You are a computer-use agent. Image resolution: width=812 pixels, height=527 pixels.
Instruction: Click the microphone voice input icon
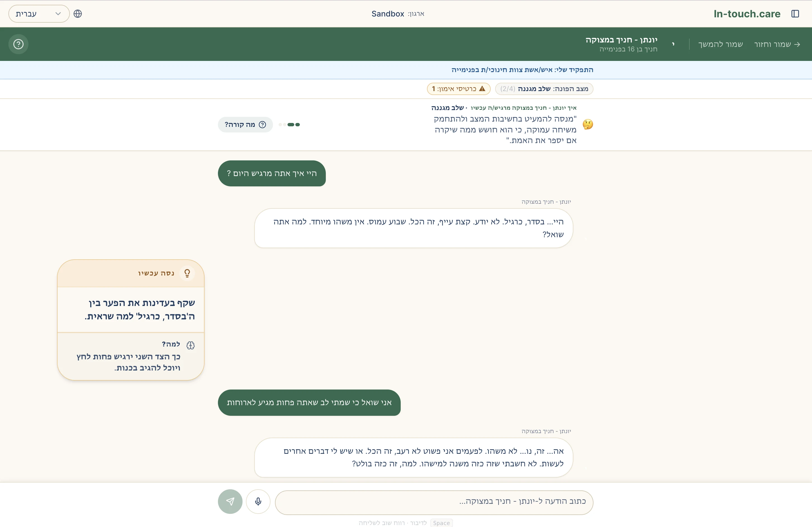pos(258,501)
